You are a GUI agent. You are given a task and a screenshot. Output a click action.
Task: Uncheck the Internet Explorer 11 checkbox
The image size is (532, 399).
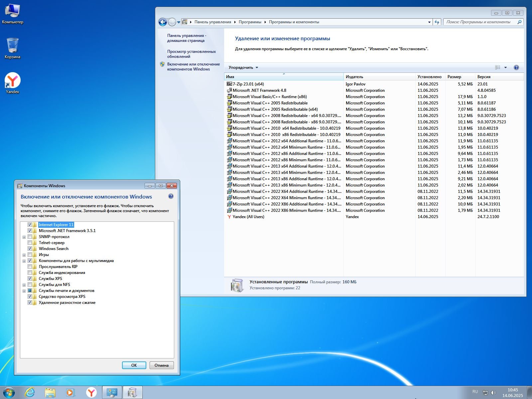[30, 225]
